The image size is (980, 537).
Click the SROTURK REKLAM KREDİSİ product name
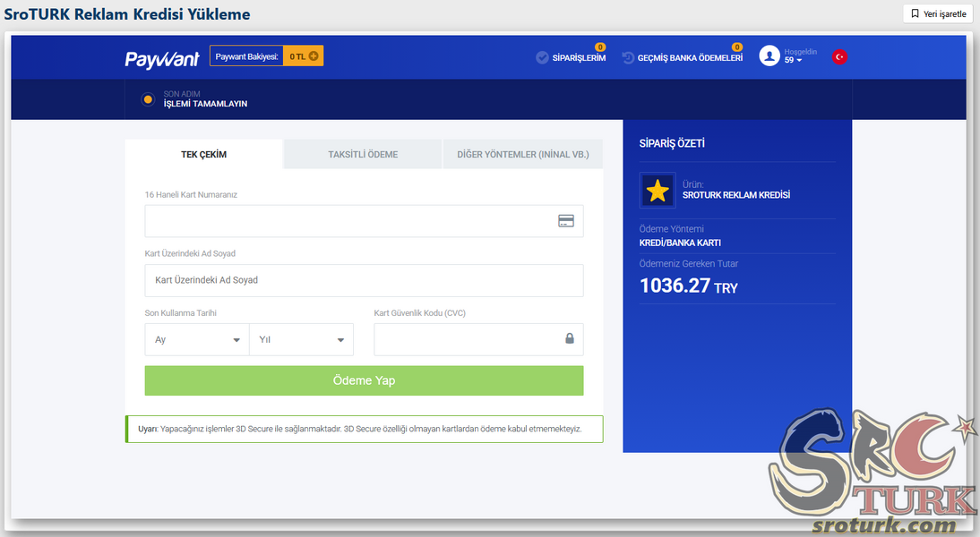coord(736,195)
